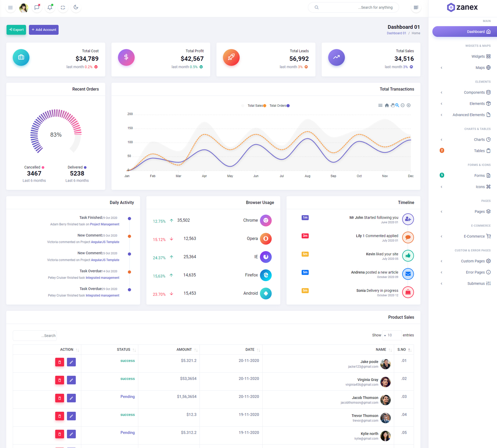Open the show entries dropdown
Viewport: 497px width, 448px height.
pyautogui.click(x=392, y=335)
